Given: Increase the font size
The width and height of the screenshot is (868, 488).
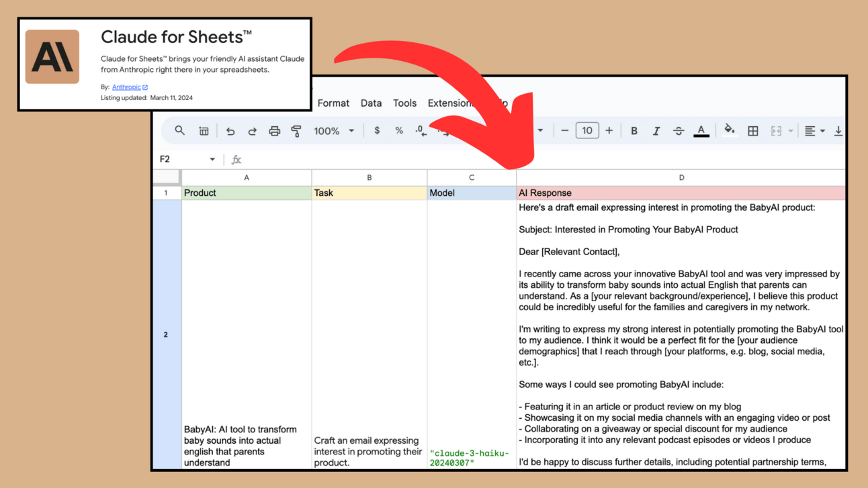Looking at the screenshot, I should pos(609,131).
